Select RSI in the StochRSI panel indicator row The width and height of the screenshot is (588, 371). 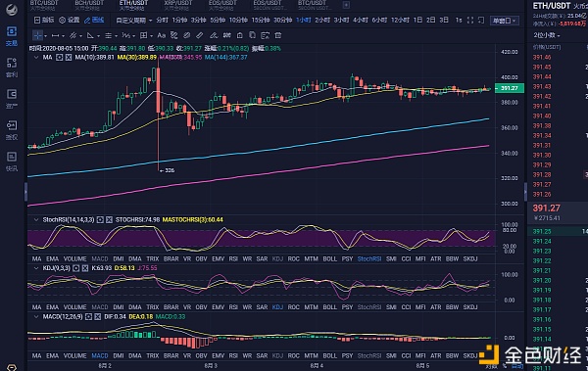[x=233, y=259]
